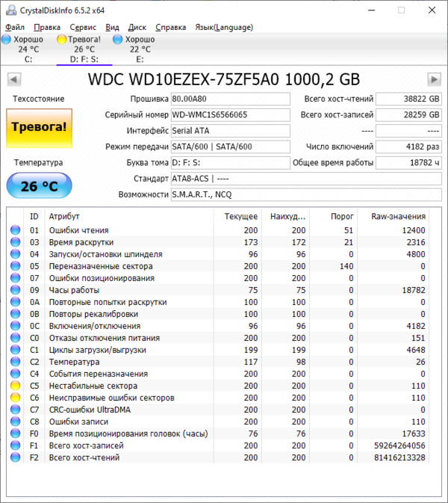Click status orb for Повторы рекалибровки row
The width and height of the screenshot is (448, 503).
[15, 314]
